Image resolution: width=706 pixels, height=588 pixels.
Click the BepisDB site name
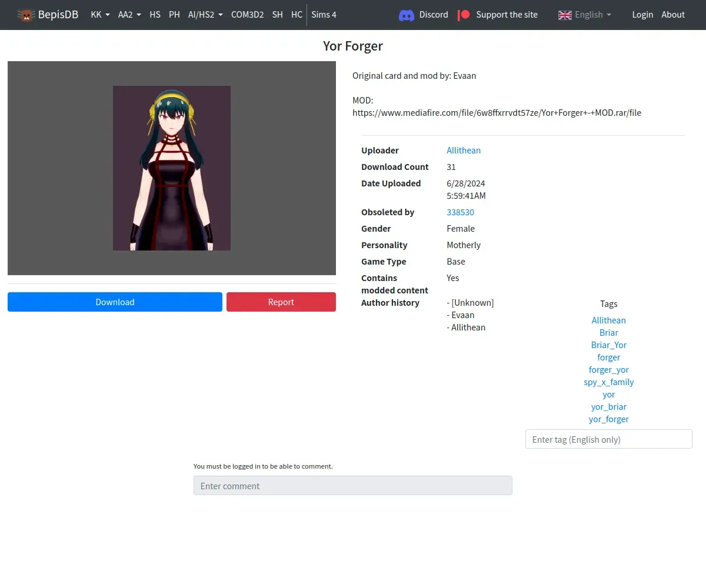pyautogui.click(x=58, y=15)
